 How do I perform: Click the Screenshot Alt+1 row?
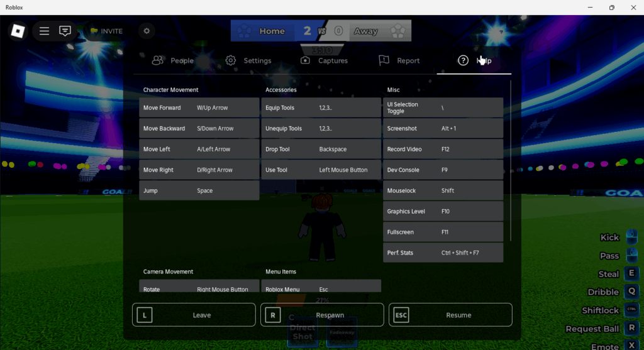[443, 128]
